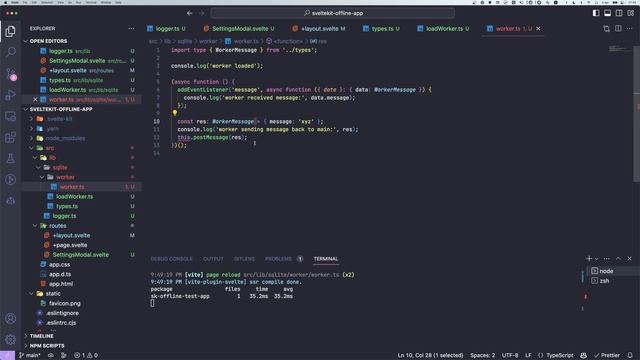
Task: Open Source Control view with pending badge
Action: coord(11,74)
